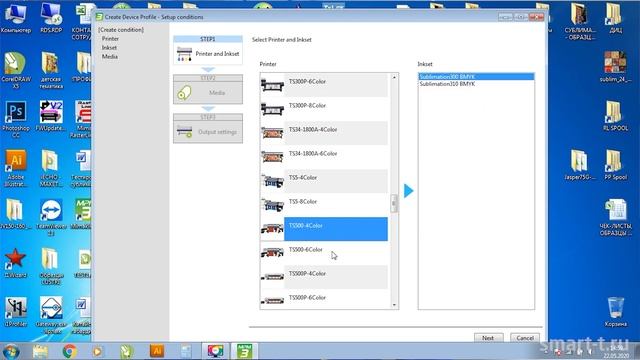This screenshot has height=360, width=640.
Task: Open the детская тематика desktop folder
Action: (x=51, y=70)
